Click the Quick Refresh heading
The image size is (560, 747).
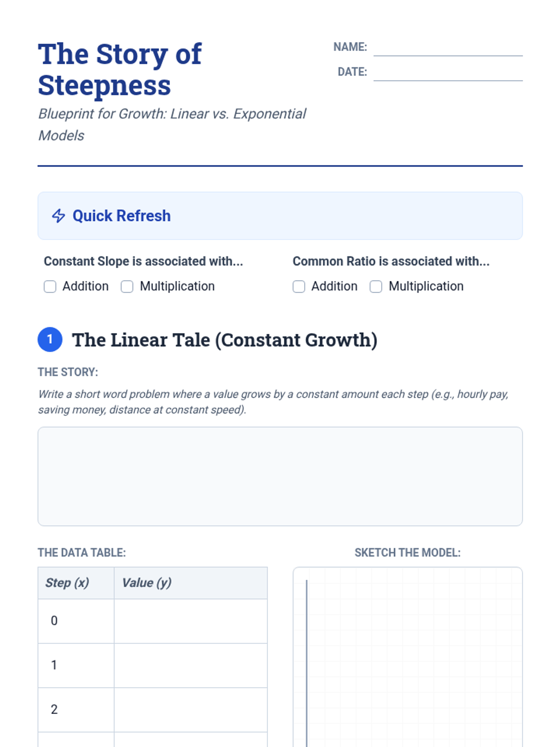[x=122, y=216]
